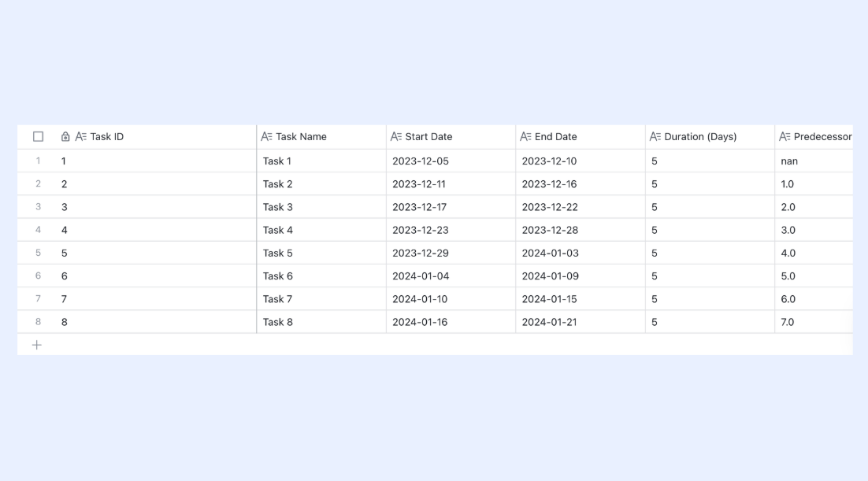
Task: Open the Task Name column header menu
Action: tap(321, 137)
